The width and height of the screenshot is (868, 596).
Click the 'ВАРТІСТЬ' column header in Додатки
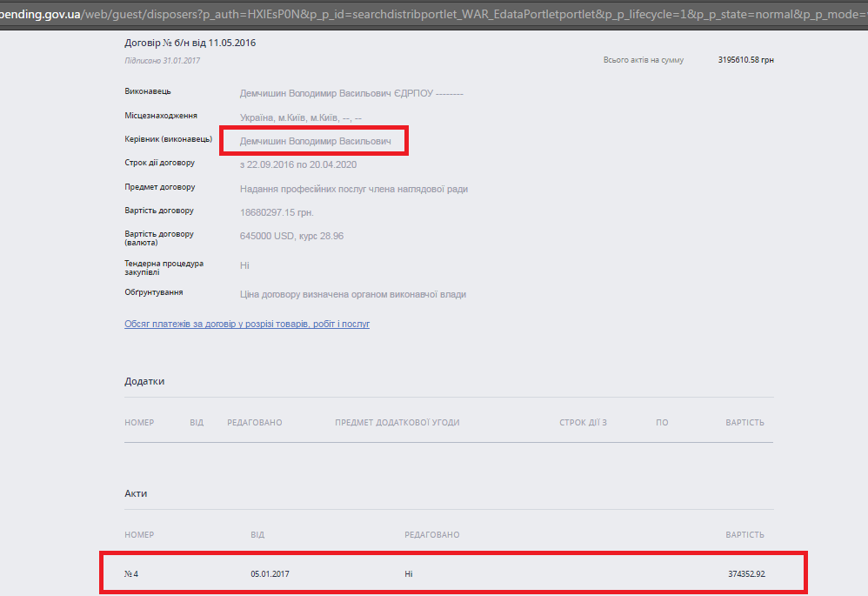point(744,423)
